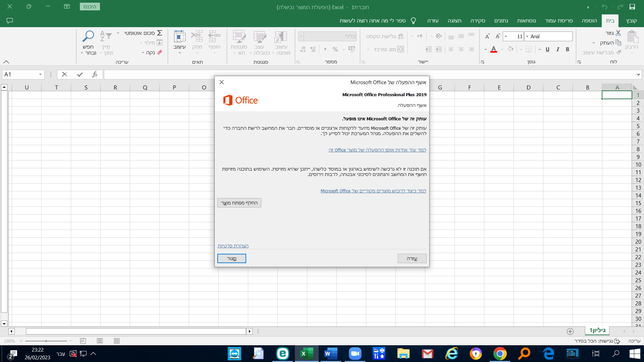Open the Data (נתונים) tab

click(x=501, y=21)
